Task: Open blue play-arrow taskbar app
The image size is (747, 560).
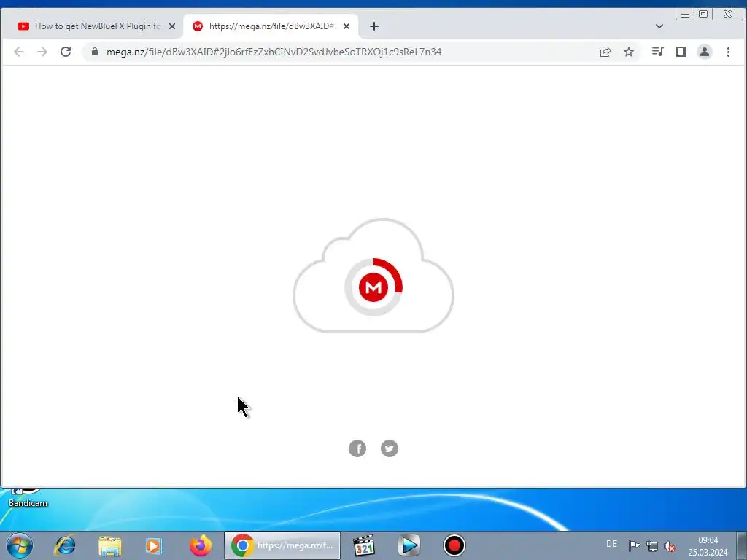Action: pyautogui.click(x=409, y=545)
